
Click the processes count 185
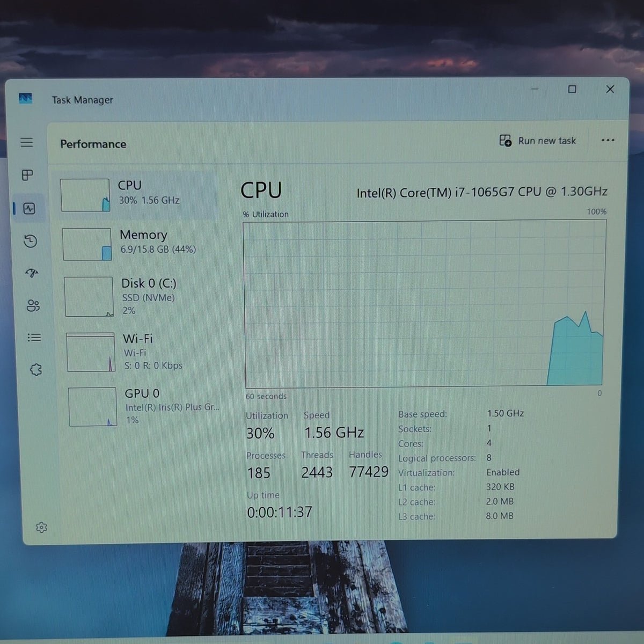point(259,473)
